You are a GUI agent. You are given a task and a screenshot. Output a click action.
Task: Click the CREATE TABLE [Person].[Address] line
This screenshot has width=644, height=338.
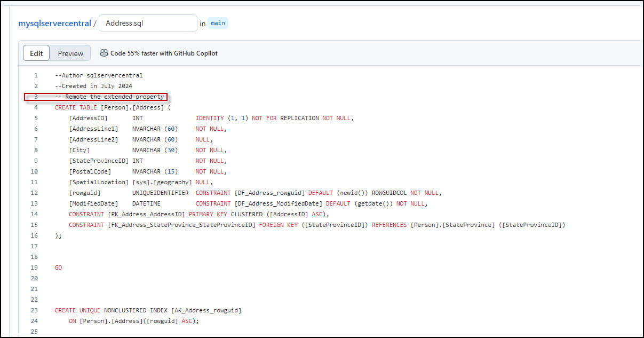click(112, 107)
